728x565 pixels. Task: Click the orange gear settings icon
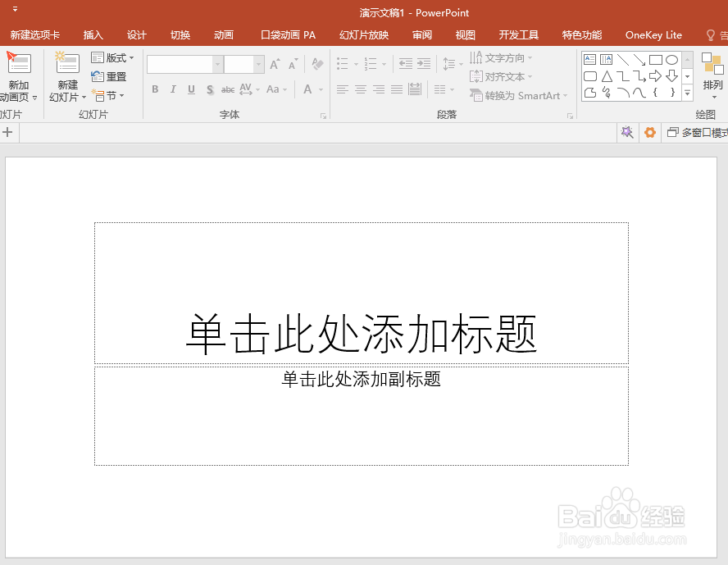pos(650,132)
